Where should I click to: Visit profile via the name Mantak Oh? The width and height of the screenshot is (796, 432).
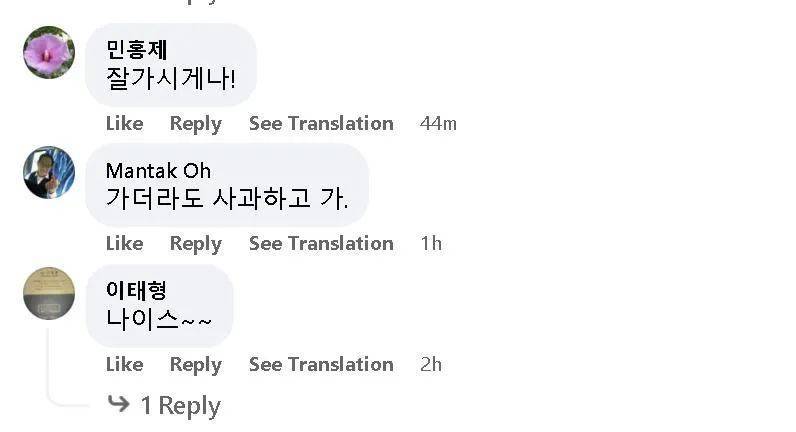pyautogui.click(x=158, y=170)
